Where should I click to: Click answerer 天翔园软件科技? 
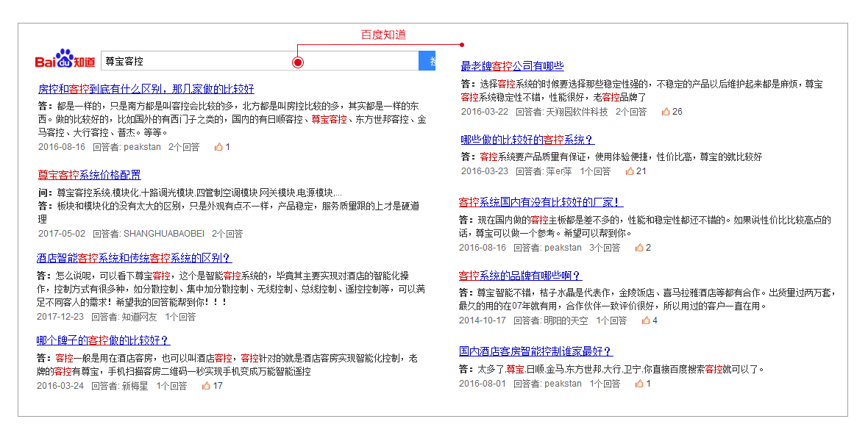click(x=577, y=111)
